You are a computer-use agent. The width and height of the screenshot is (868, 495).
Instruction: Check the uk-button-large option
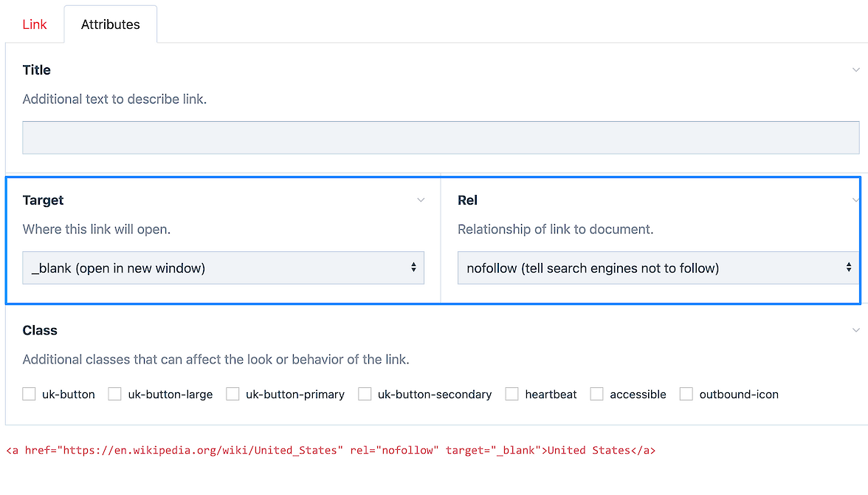click(115, 395)
